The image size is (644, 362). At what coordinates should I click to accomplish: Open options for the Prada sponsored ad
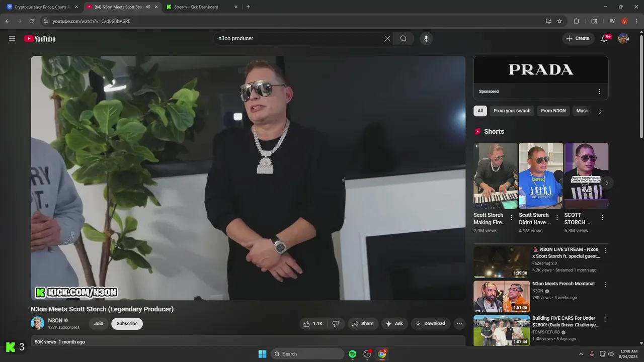tap(599, 92)
